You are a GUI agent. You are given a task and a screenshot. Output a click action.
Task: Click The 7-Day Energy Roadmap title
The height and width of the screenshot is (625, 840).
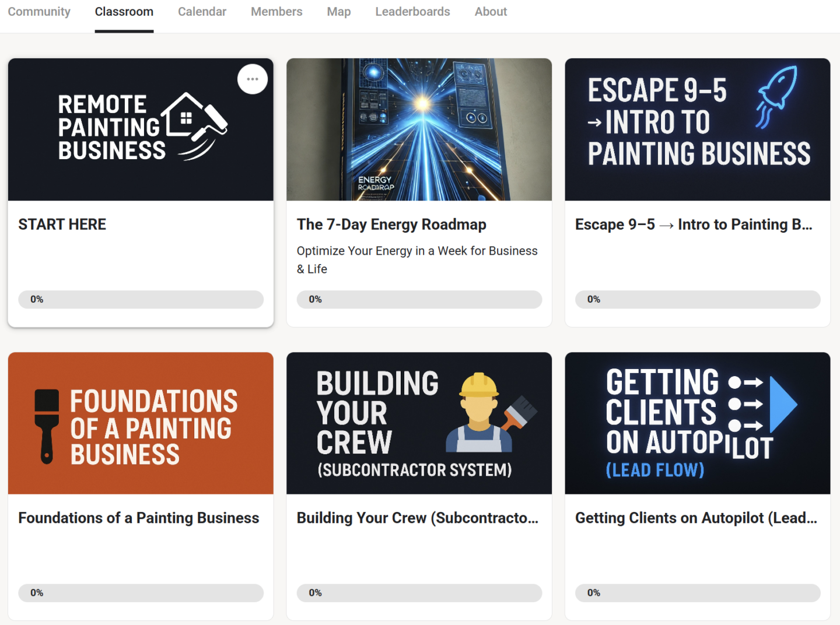pos(391,224)
